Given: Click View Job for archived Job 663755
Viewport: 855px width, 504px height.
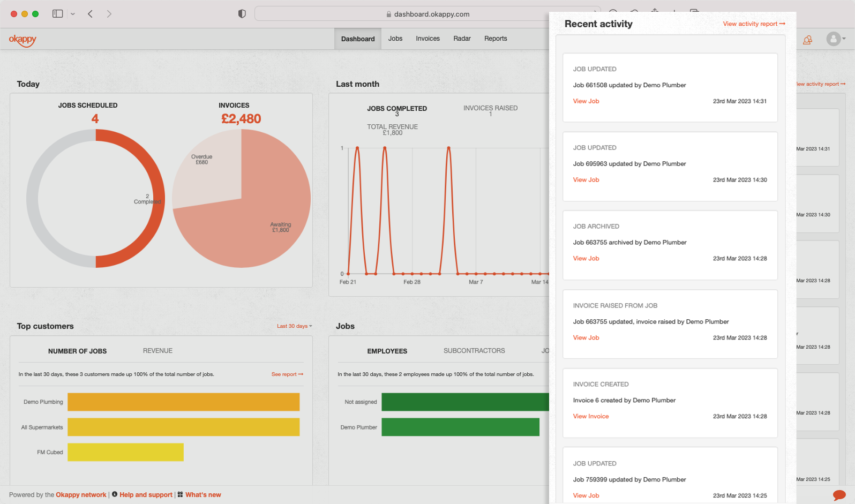Looking at the screenshot, I should 586,259.
